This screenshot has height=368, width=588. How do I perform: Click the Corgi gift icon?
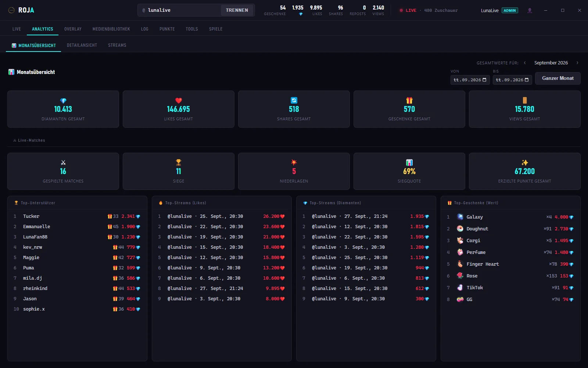click(460, 240)
